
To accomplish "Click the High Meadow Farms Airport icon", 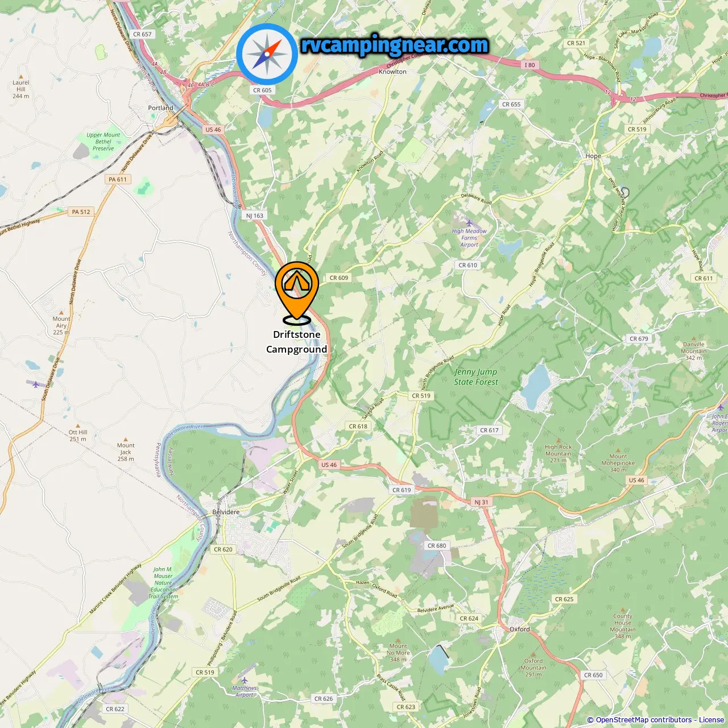I will coord(469,222).
